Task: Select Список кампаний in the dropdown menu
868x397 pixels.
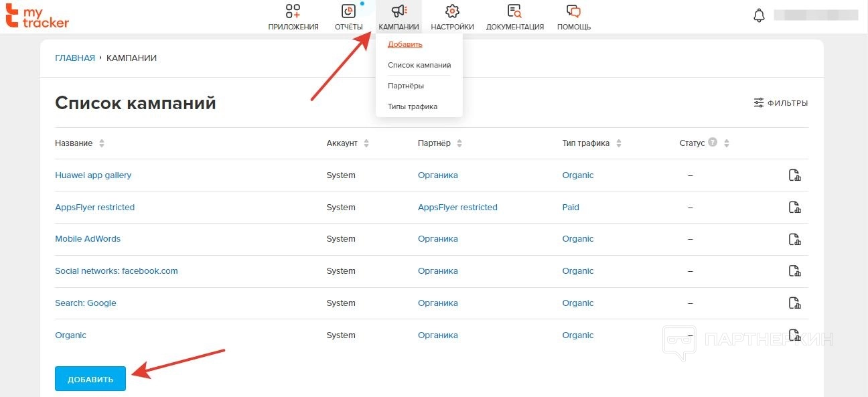Action: pos(419,66)
